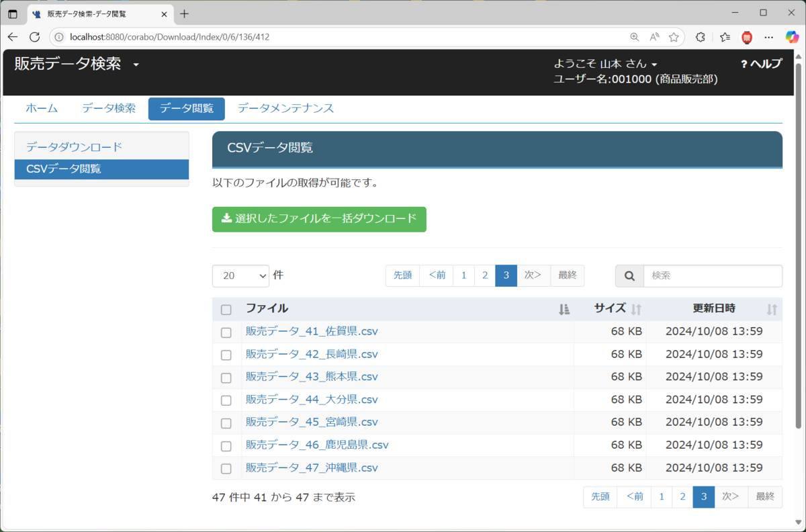Click the page vertical scrollbar

(x=798, y=245)
